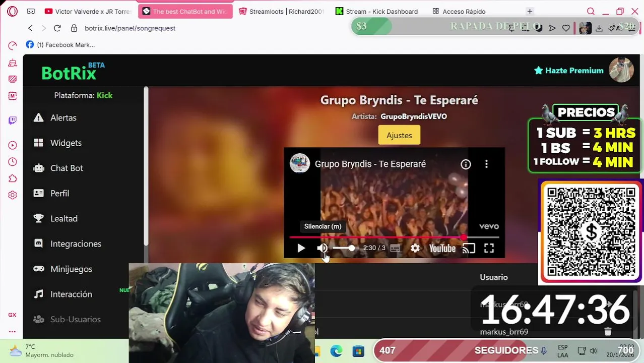Viewport: 644px width, 363px height.
Task: Go forward to the next page
Action: point(43,28)
